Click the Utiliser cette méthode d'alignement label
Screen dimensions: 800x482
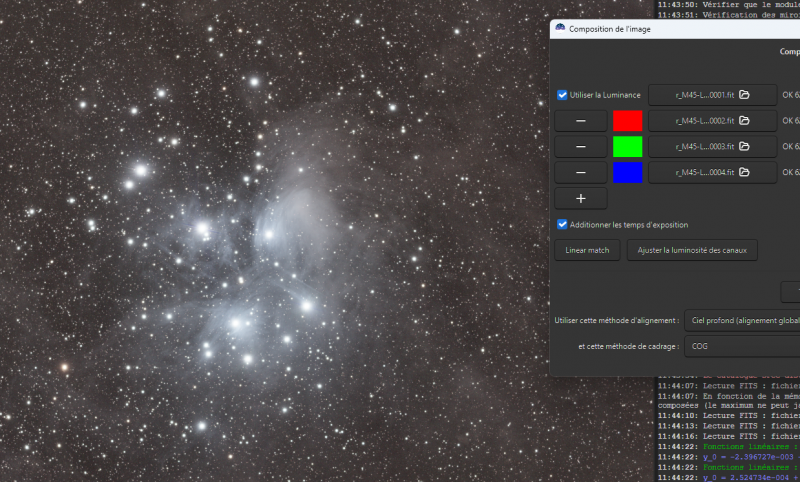(617, 320)
